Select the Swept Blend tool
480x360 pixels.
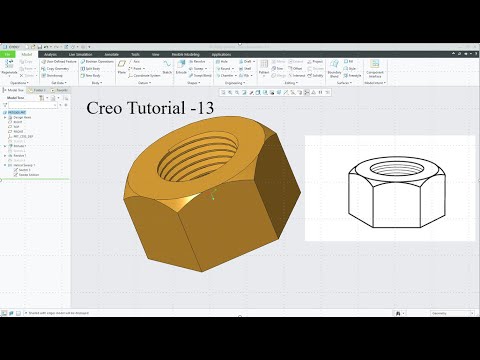[200, 76]
